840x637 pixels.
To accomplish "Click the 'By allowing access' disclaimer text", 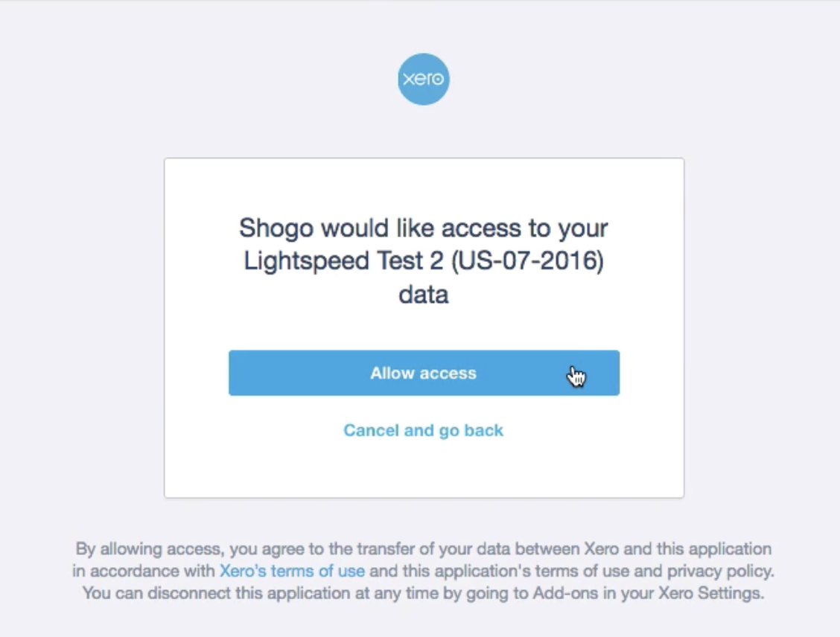I will pos(149,549).
